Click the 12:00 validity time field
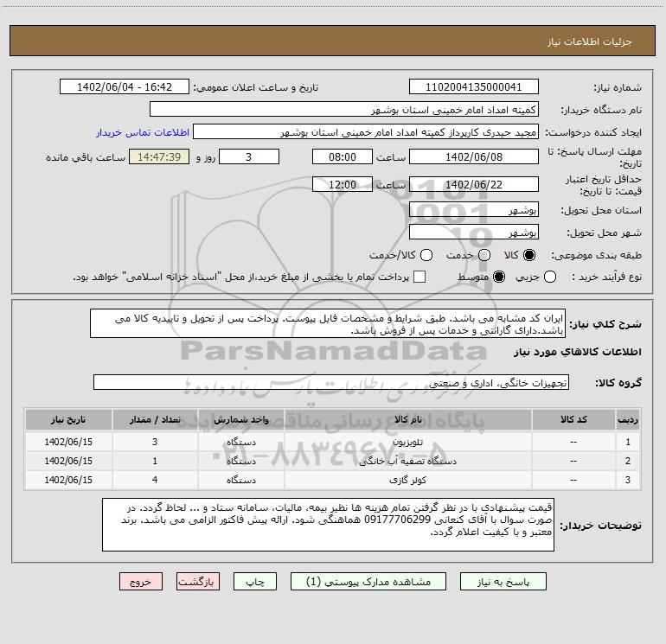The height and width of the screenshot is (644, 666). (343, 185)
